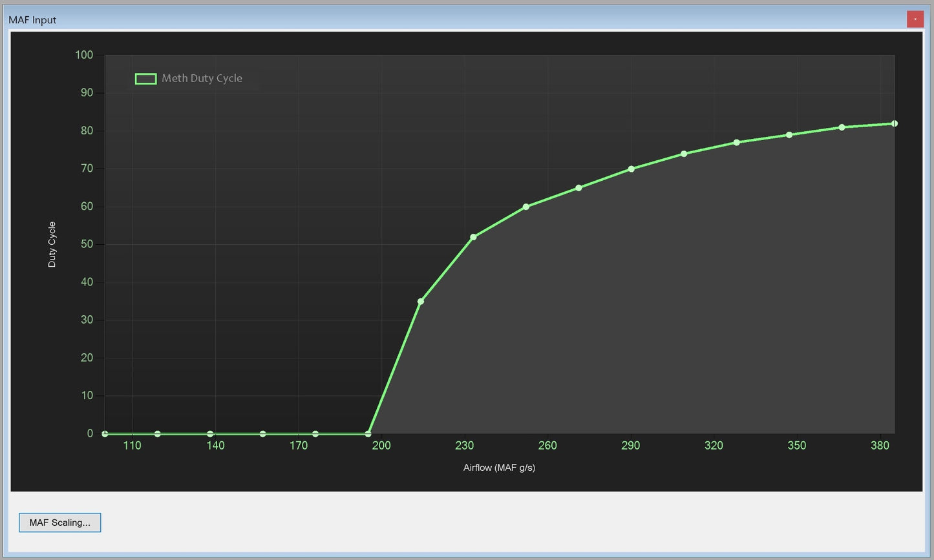This screenshot has height=560, width=934.
Task: Click the curve point at 60 duty cycle
Action: pyautogui.click(x=525, y=207)
